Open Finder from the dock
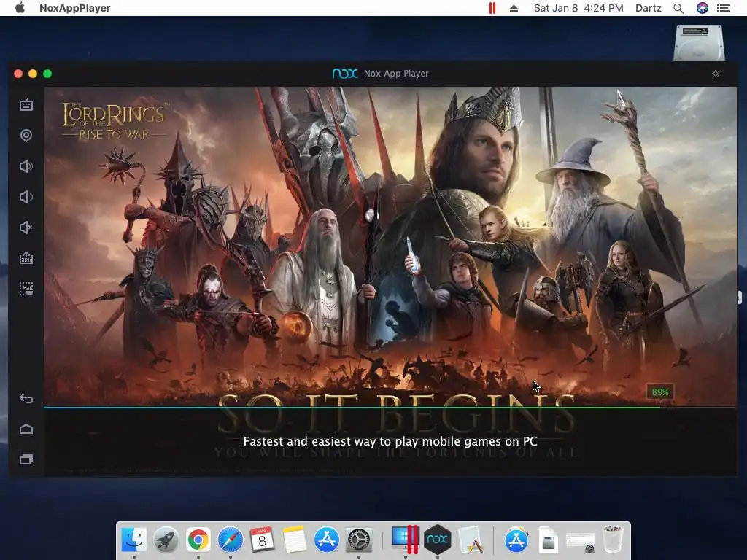 [134, 540]
